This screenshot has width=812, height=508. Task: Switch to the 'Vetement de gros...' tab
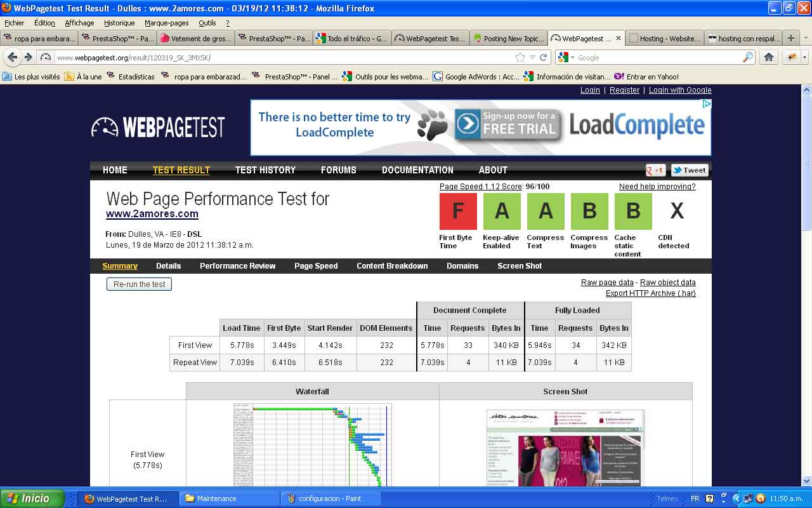[x=195, y=38]
